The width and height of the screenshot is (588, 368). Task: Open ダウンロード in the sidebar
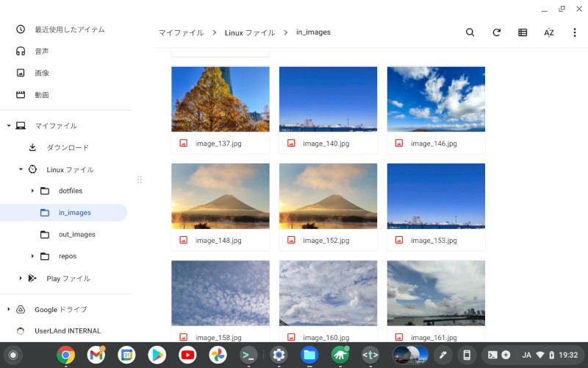click(68, 147)
